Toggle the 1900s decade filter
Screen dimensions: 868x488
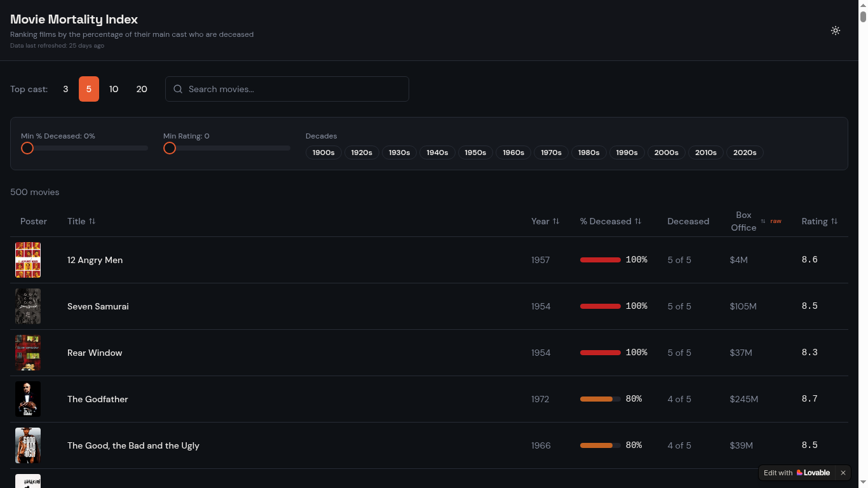pyautogui.click(x=323, y=152)
